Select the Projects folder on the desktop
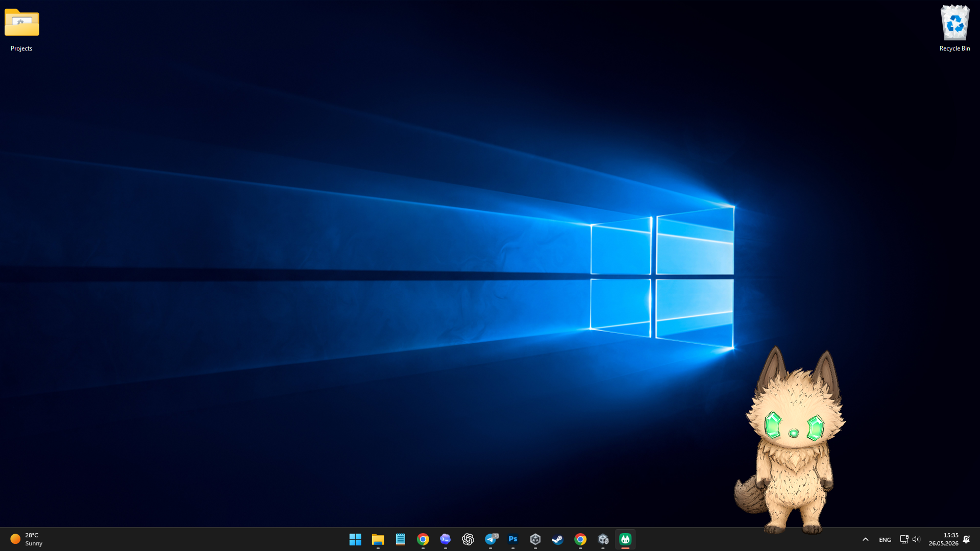The image size is (980, 551). pos(21,30)
